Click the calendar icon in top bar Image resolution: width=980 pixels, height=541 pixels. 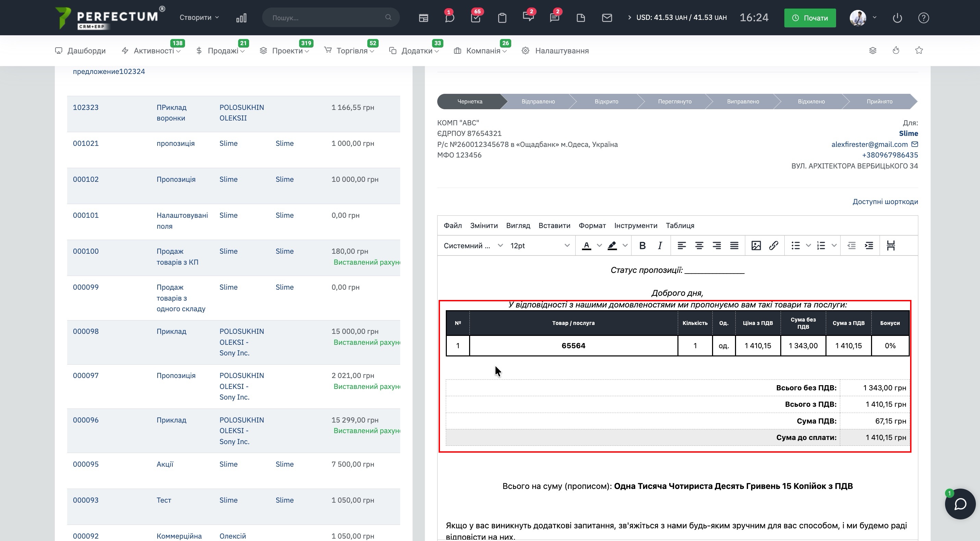point(424,18)
